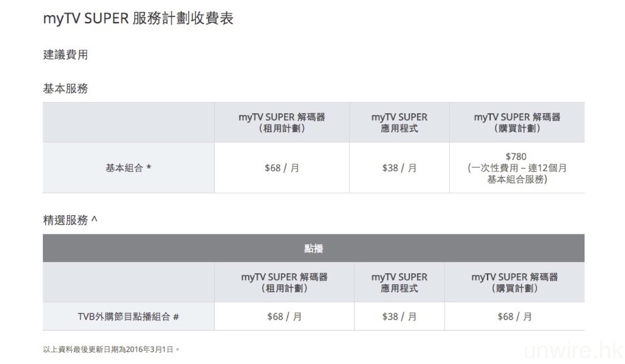
Task: Click 基本服務 table's 解碼器（租用計劃） column header
Action: tap(282, 123)
